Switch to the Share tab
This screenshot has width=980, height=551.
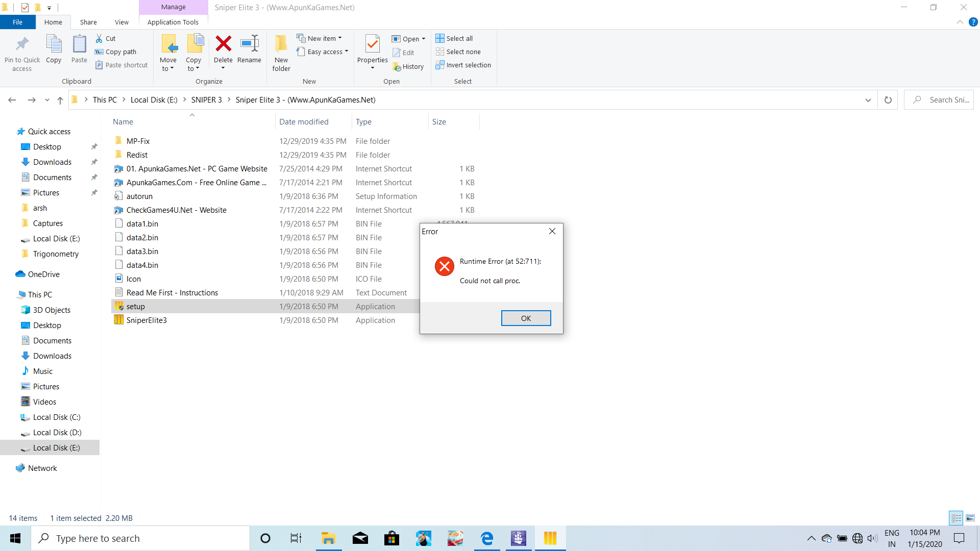(x=88, y=22)
